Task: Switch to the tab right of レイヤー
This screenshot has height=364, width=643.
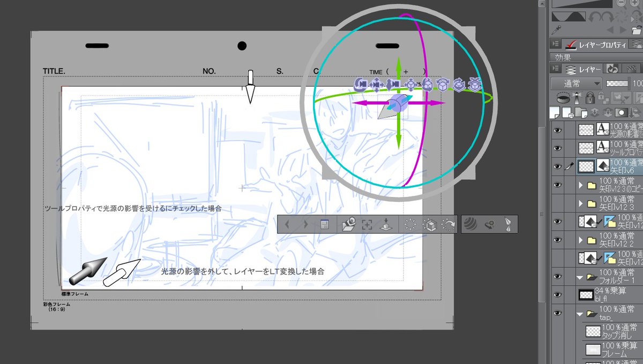Action: [x=612, y=69]
